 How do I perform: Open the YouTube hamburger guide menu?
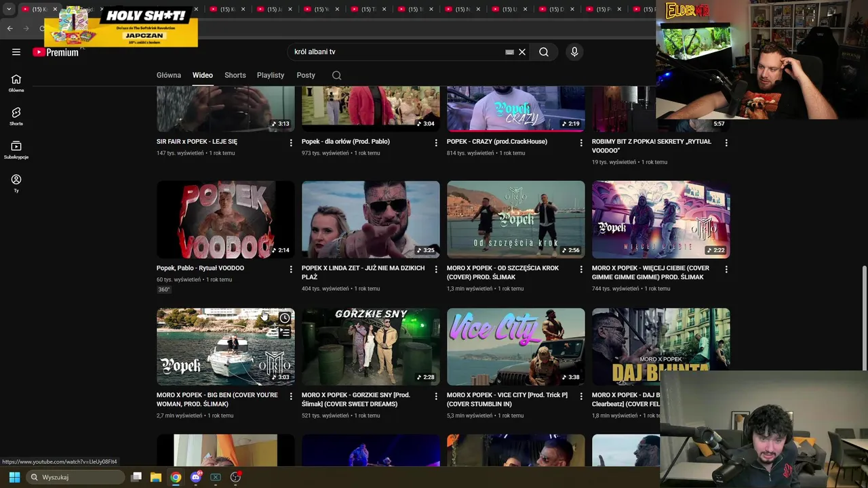click(x=16, y=52)
